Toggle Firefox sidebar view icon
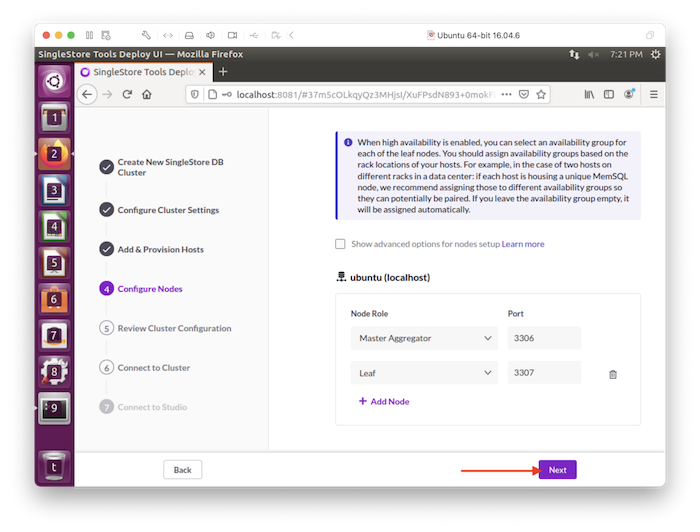Image resolution: width=700 pixels, height=532 pixels. 608,95
